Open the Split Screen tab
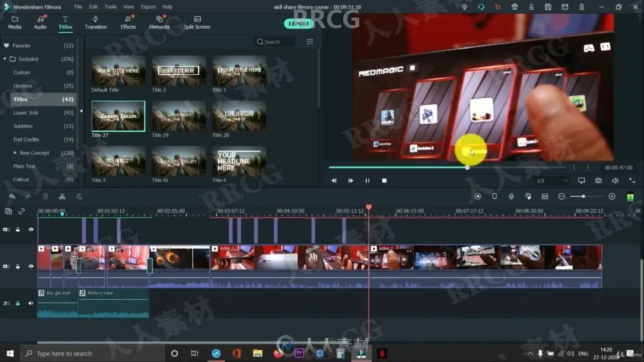Screen dimensions: 644x362 pyautogui.click(x=197, y=23)
